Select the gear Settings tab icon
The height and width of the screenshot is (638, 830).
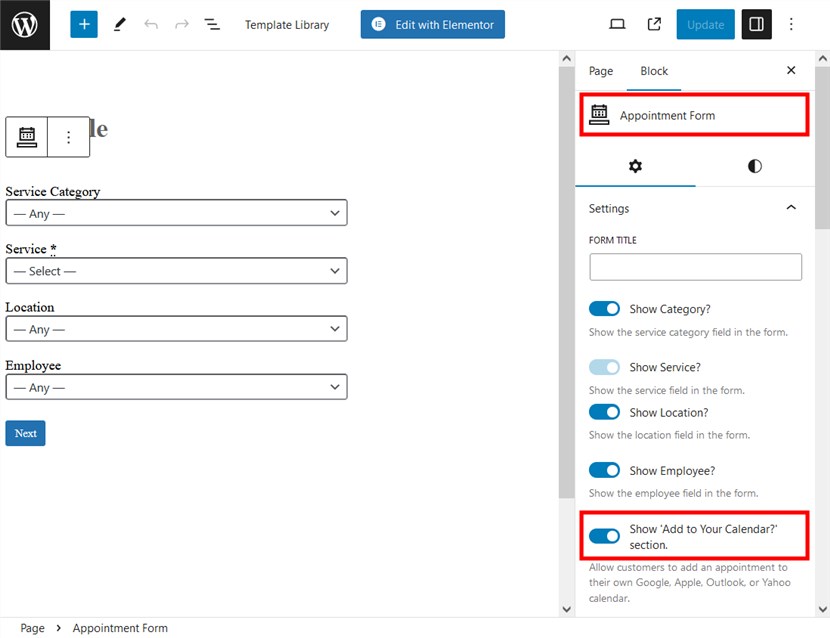[635, 166]
